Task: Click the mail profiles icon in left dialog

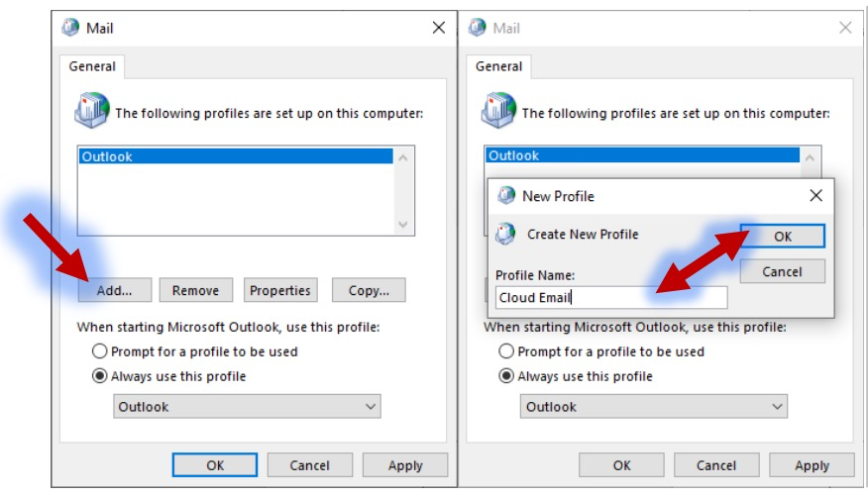Action: point(92,110)
